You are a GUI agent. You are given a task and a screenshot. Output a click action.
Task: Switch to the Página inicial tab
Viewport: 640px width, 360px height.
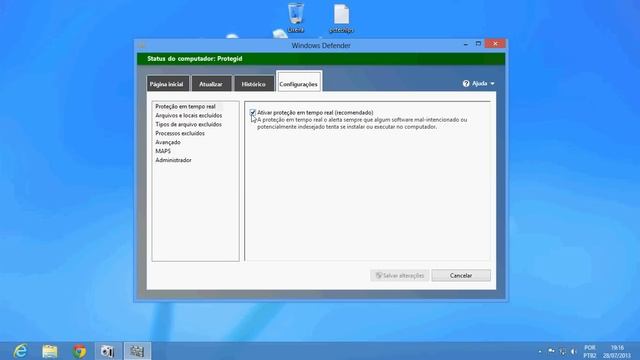click(168, 84)
